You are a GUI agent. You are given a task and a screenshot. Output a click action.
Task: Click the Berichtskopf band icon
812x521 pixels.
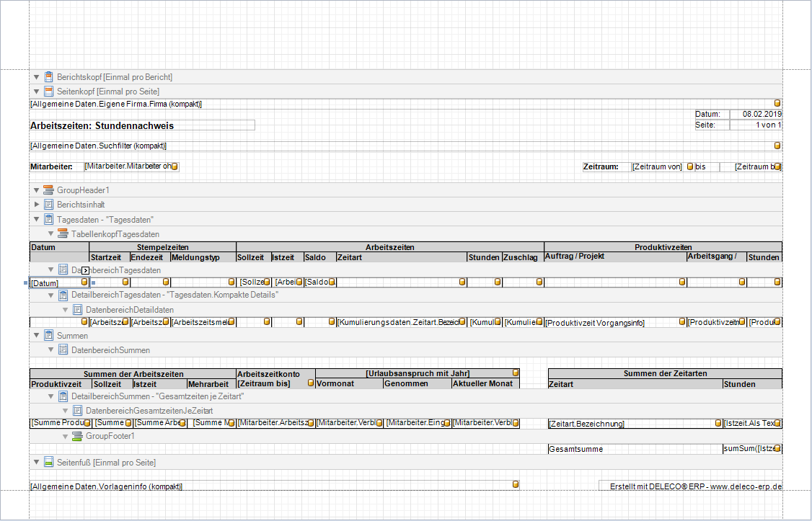48,77
